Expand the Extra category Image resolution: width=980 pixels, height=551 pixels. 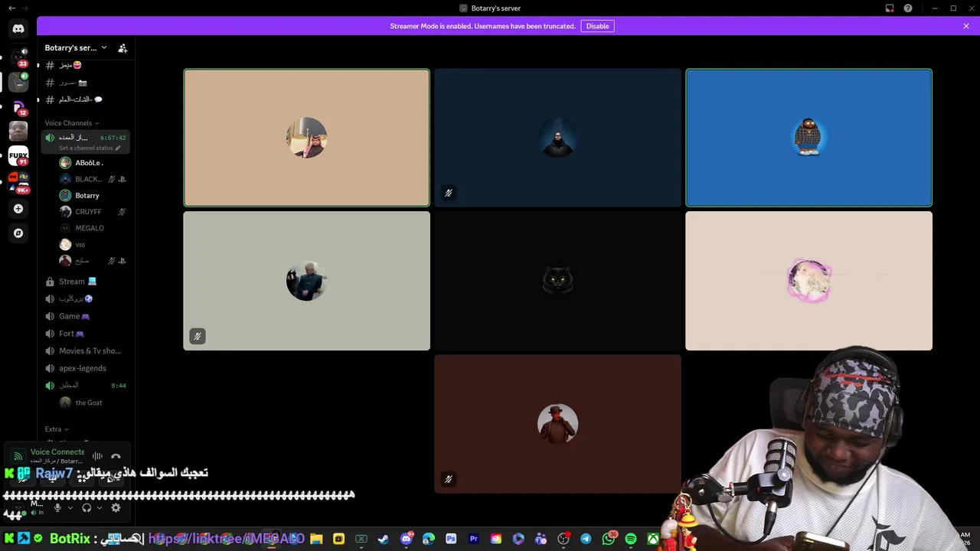point(57,429)
